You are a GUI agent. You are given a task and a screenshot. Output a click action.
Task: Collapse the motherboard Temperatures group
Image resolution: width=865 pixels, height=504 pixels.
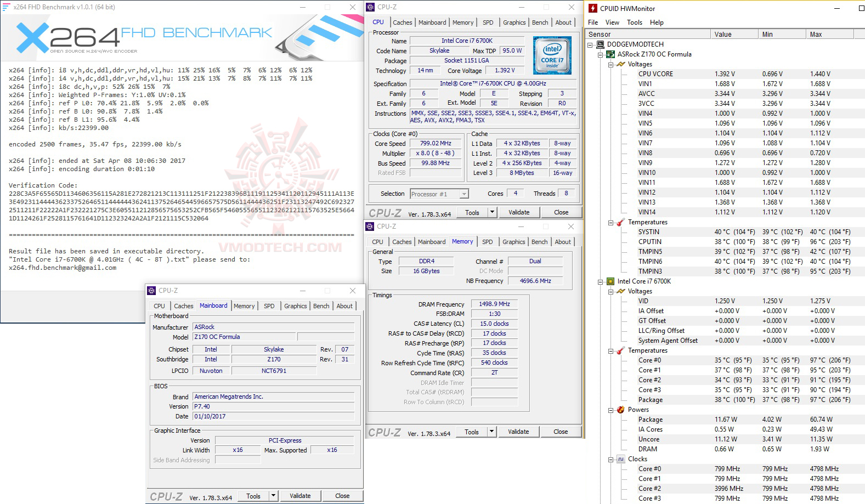tap(610, 222)
